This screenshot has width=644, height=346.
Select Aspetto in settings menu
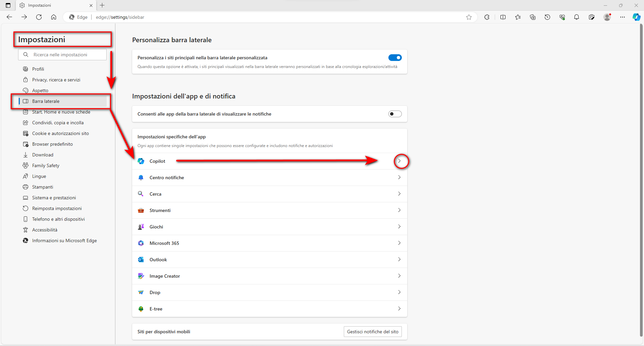(40, 90)
